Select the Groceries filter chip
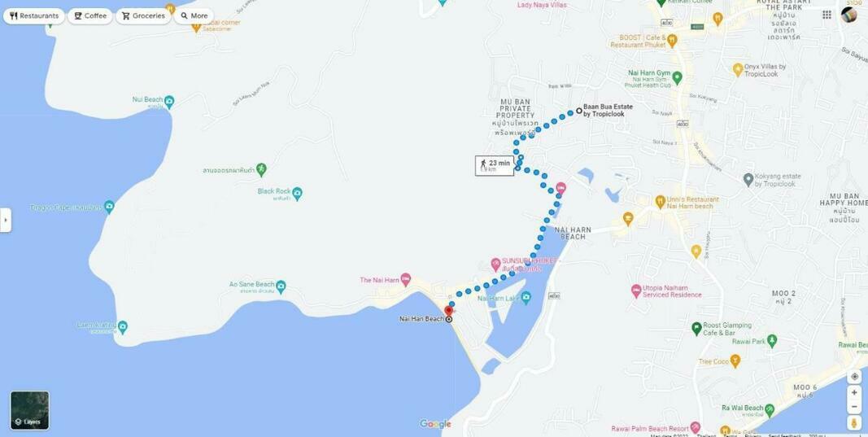Viewport: 868px width, 437px height. 143,16
